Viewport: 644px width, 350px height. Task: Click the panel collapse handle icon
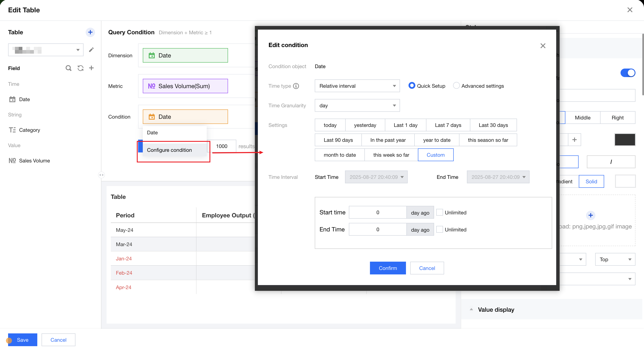(x=101, y=175)
